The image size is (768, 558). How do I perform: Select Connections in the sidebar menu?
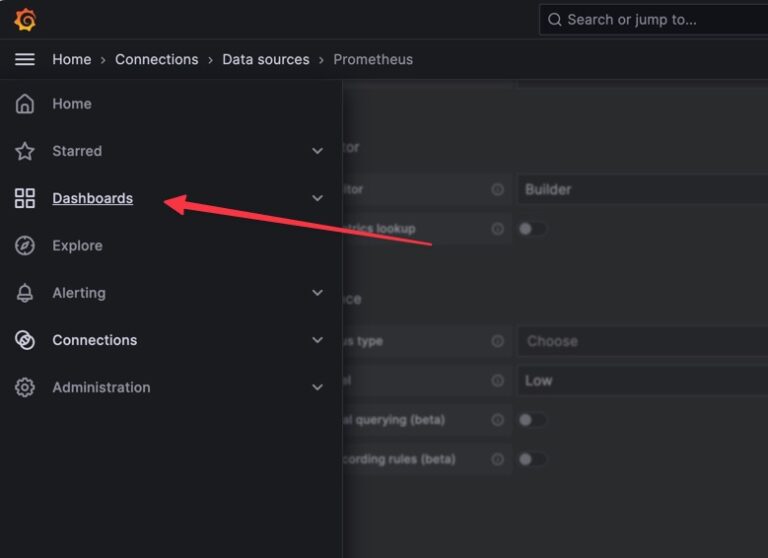(94, 340)
